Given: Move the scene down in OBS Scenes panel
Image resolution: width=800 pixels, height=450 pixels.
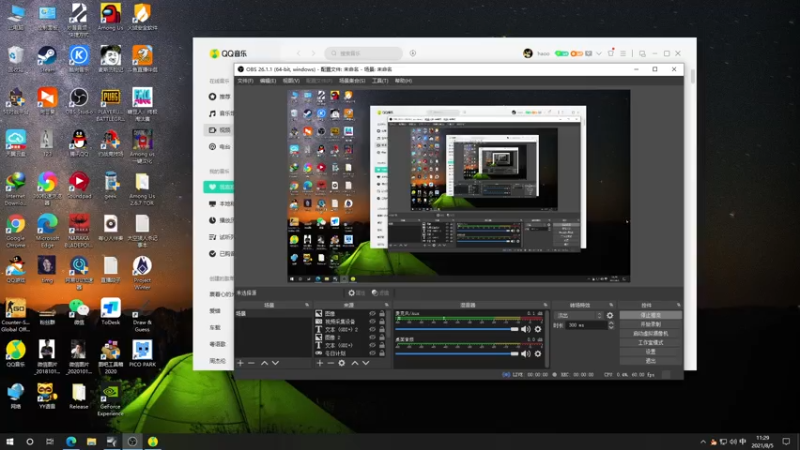Looking at the screenshot, I should (x=276, y=363).
